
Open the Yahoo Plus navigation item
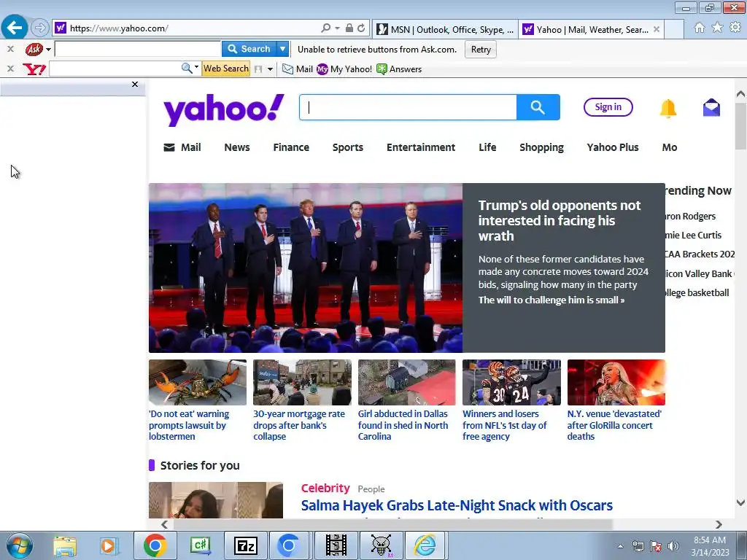613,147
